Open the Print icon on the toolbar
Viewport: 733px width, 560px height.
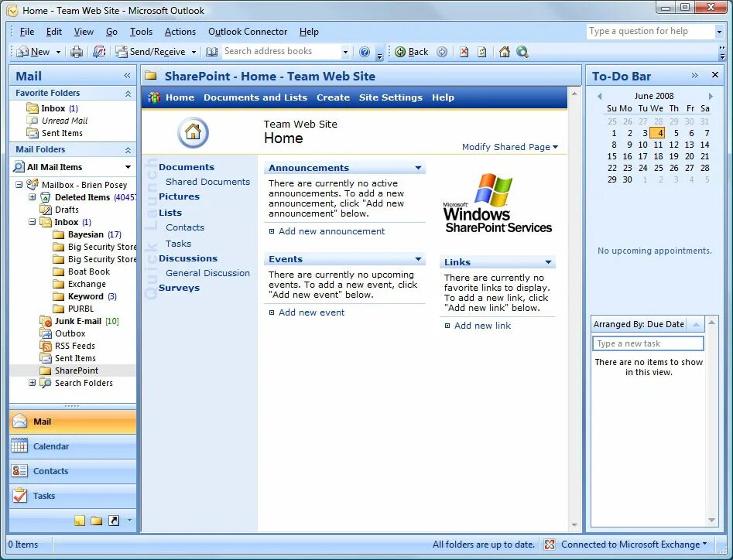point(77,52)
